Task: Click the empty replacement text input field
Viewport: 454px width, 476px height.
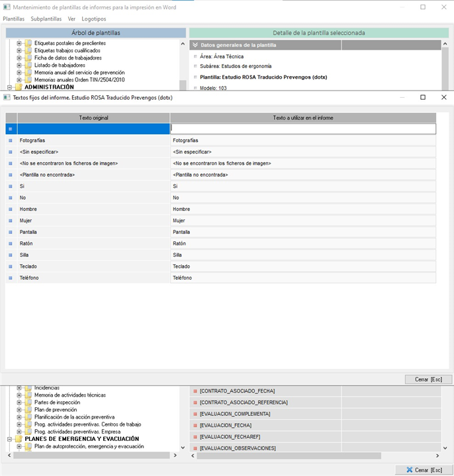Action: click(303, 129)
